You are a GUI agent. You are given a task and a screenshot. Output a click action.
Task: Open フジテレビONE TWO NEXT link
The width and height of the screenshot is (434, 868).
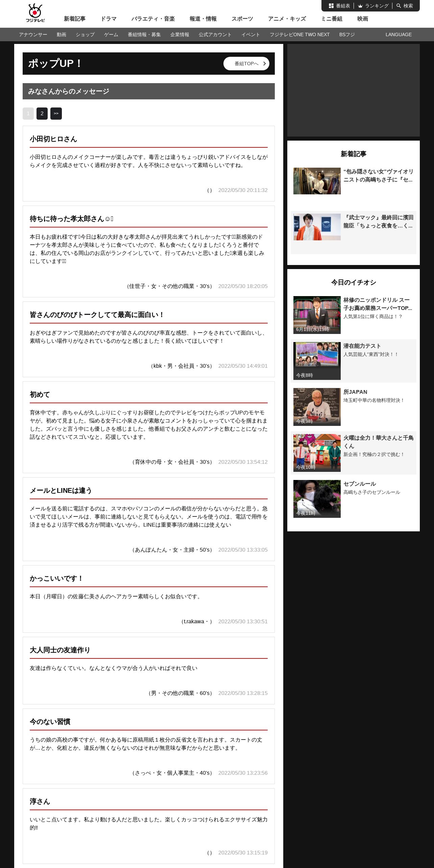pos(300,34)
